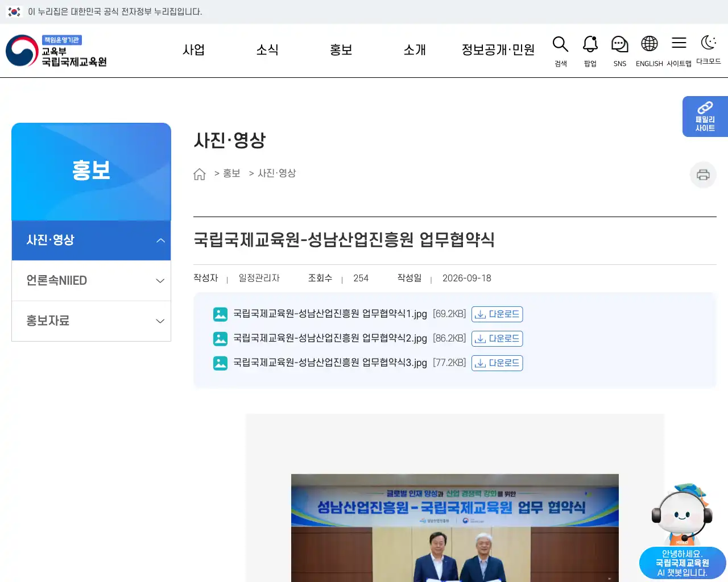This screenshot has height=582, width=728.
Task: Click the 사진·영상 breadcrumb link
Action: point(277,173)
